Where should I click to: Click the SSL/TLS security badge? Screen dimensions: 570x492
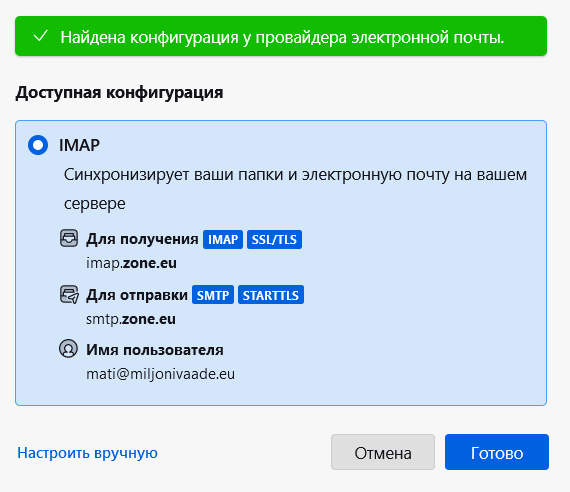[x=274, y=240]
